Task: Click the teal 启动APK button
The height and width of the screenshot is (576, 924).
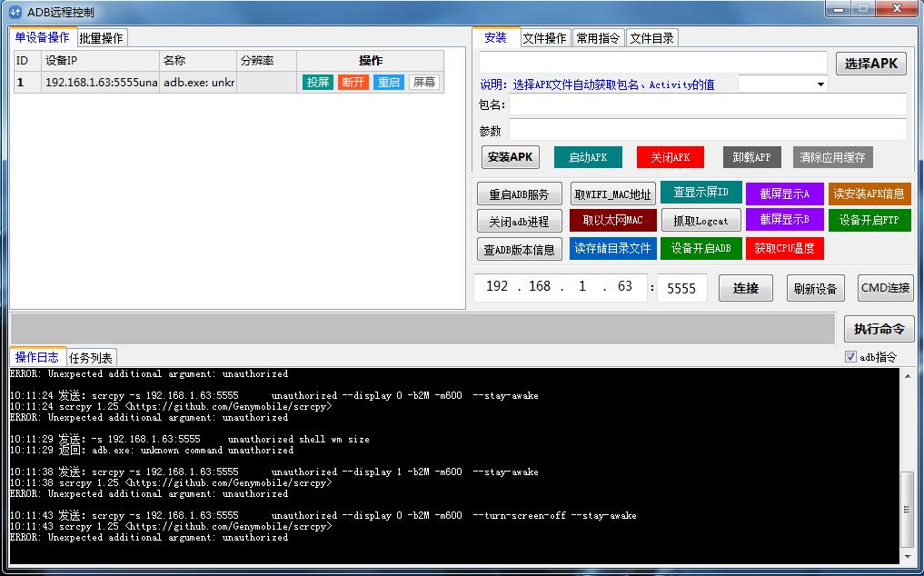Action: 588,157
